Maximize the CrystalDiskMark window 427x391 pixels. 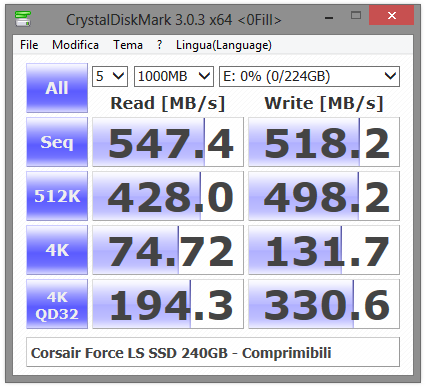click(x=356, y=16)
